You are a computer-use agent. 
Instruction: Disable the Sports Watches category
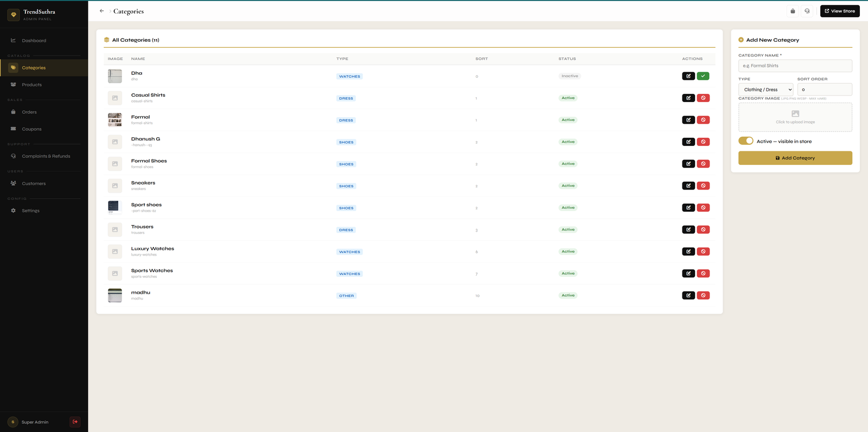point(703,274)
